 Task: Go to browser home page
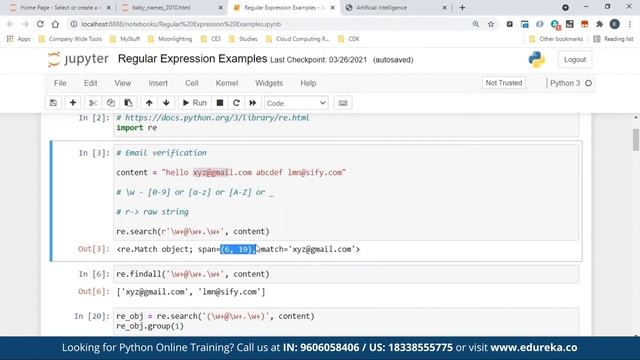click(x=55, y=24)
